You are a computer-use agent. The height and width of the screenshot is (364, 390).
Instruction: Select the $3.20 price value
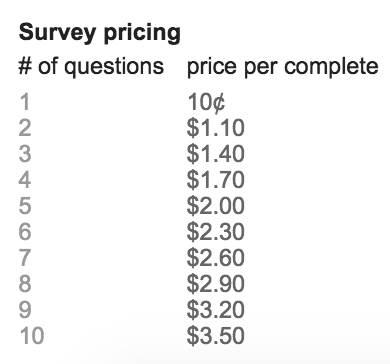coord(216,310)
